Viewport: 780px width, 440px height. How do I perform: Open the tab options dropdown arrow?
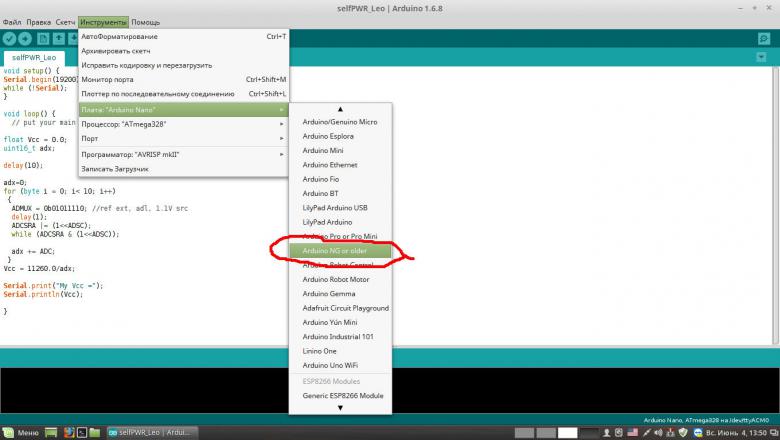click(761, 57)
